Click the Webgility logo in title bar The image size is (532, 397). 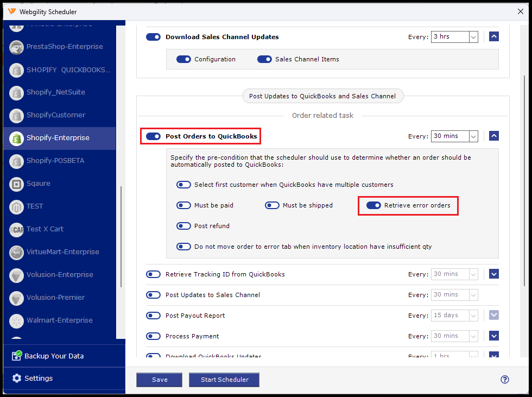coord(12,11)
